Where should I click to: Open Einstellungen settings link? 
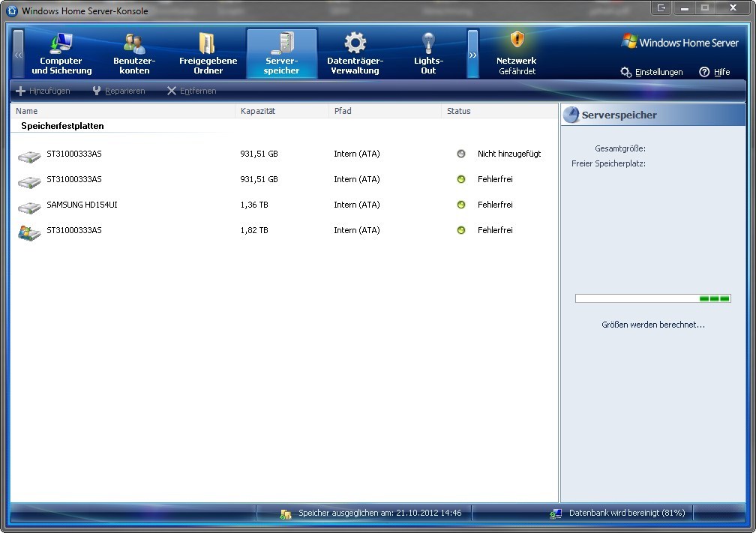(x=658, y=72)
